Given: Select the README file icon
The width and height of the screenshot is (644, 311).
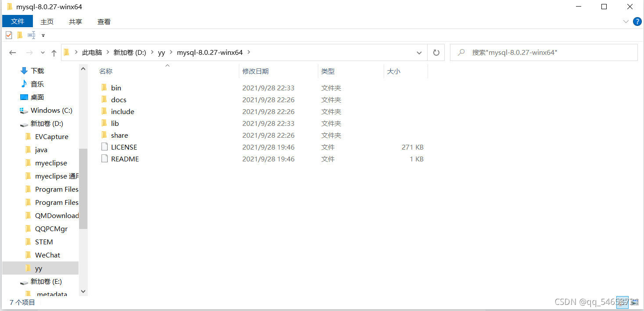Looking at the screenshot, I should pyautogui.click(x=104, y=159).
